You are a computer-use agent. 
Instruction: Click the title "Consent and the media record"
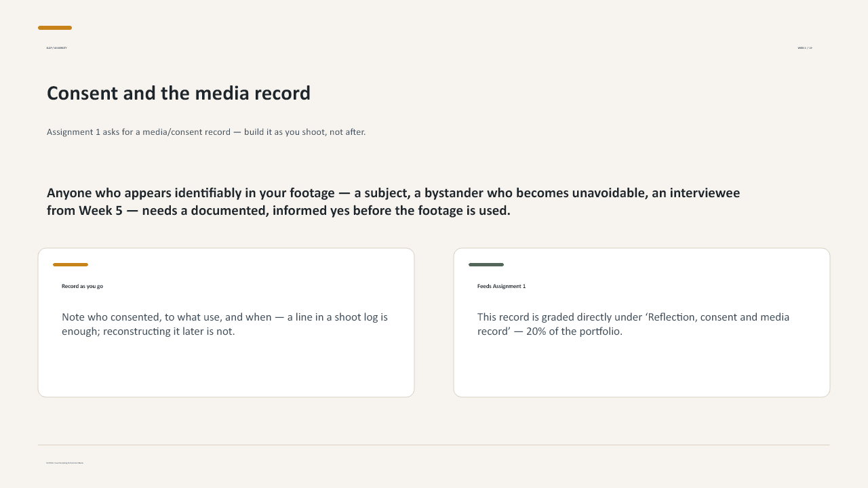178,94
